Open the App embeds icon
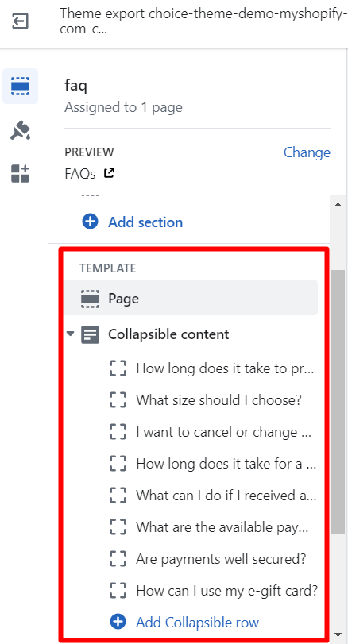 click(x=20, y=173)
